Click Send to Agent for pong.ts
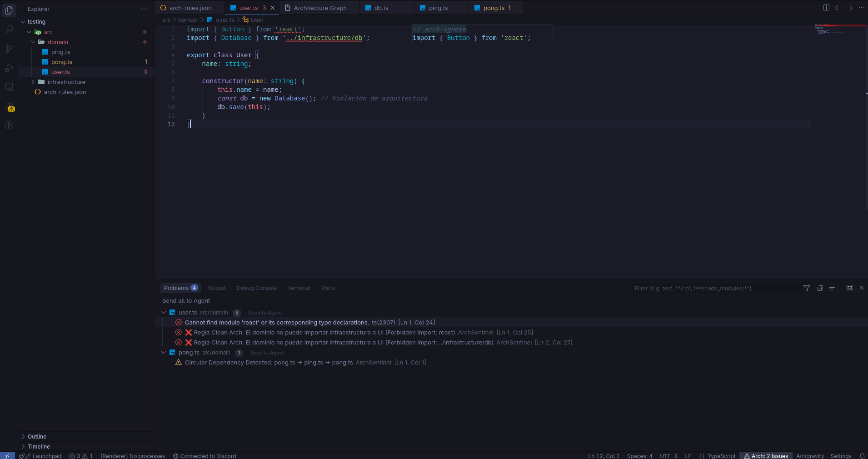This screenshot has width=868, height=459. pyautogui.click(x=267, y=353)
